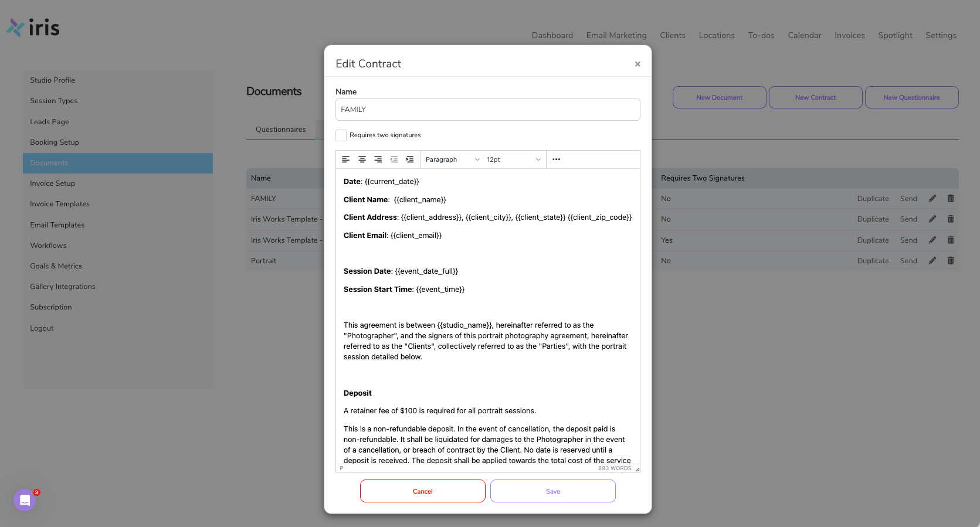Open To-dos in top navigation

761,35
